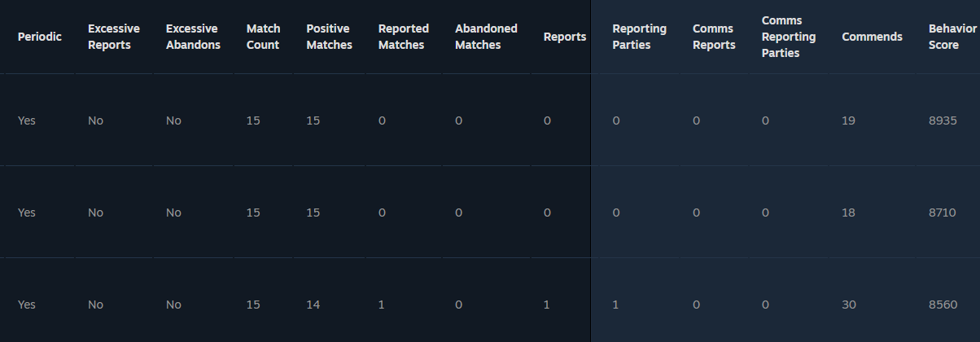Select the Excessive Reports column header
This screenshot has height=342, width=980.
tap(114, 37)
